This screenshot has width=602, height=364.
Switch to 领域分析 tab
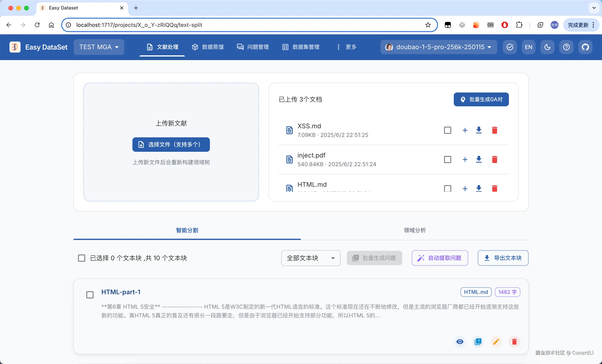click(x=415, y=230)
